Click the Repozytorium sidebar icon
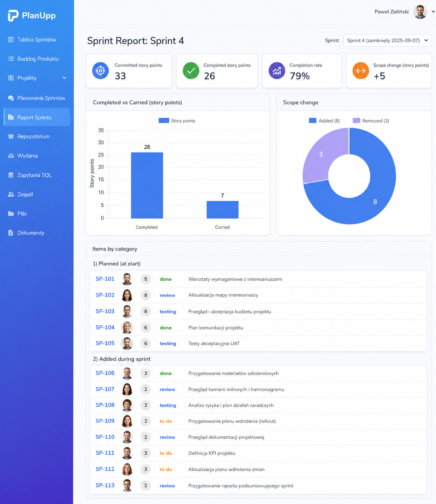Viewport: 436px width, 504px height. coord(11,136)
